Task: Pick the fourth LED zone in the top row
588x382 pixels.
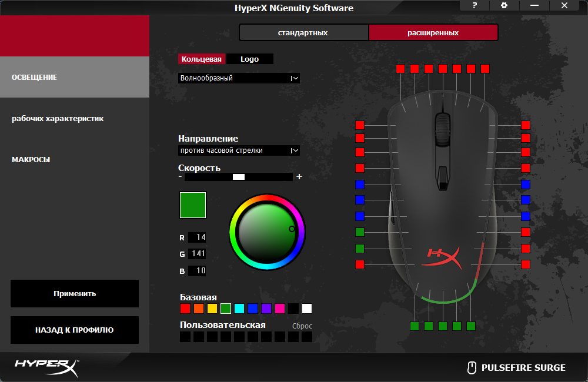Action: coord(443,69)
